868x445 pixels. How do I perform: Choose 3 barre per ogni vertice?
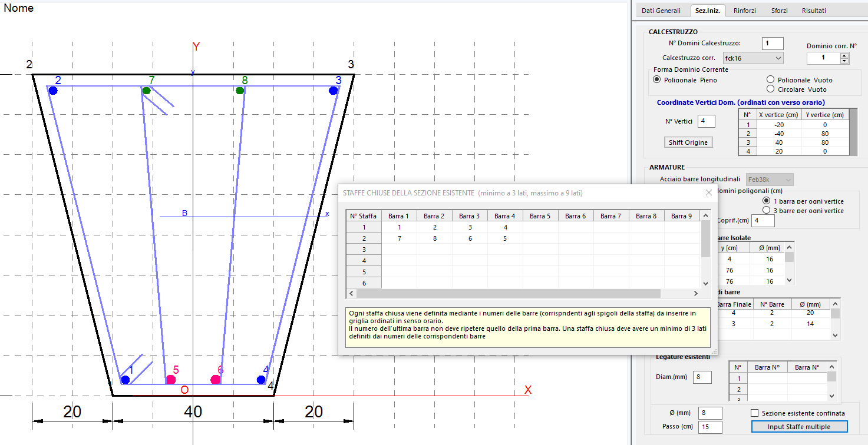point(767,210)
